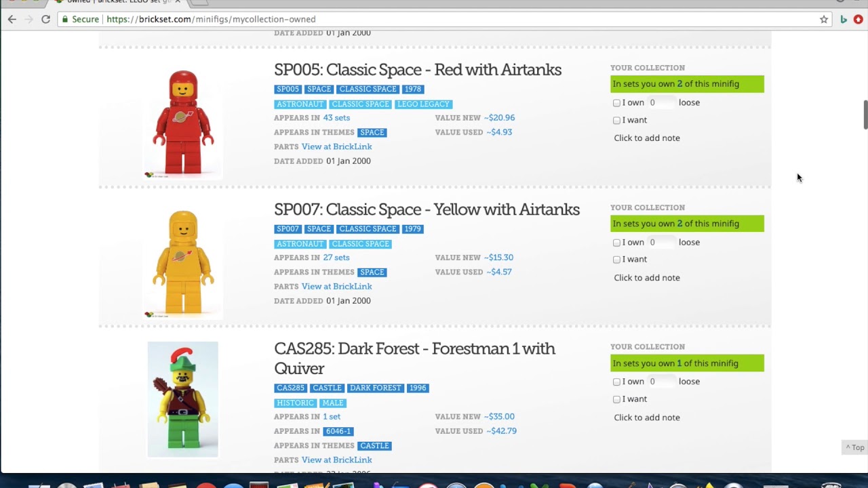Tick 'I own' for SP007 Yellow minifig
This screenshot has width=868, height=488.
tap(616, 243)
